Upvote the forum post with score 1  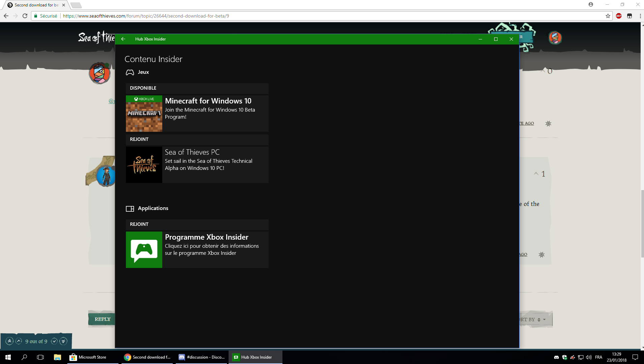tap(536, 174)
